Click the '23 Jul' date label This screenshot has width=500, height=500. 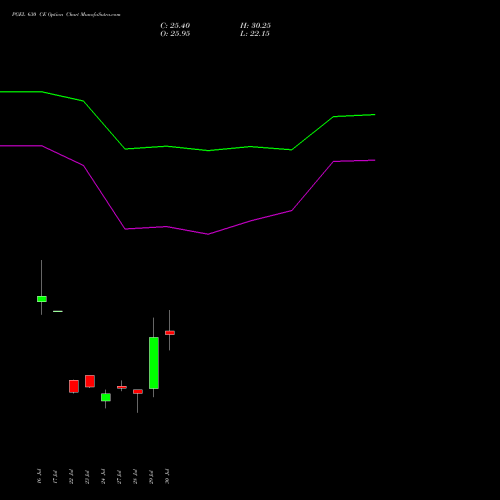[x=87, y=476]
